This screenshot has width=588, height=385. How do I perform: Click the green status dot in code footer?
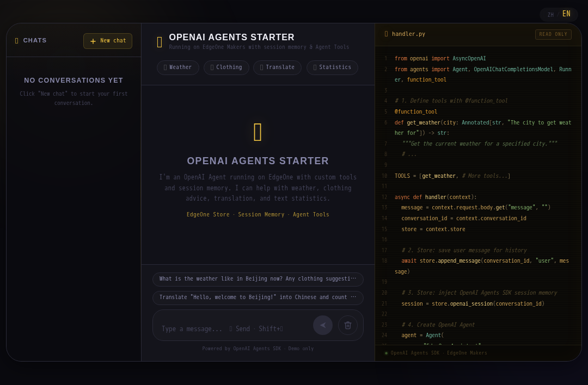pyautogui.click(x=386, y=353)
